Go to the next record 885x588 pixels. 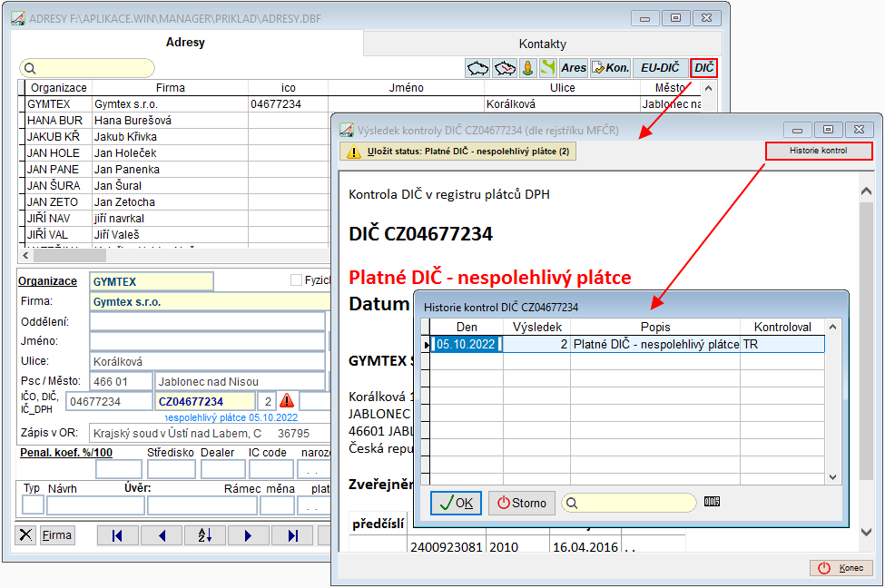pos(249,535)
